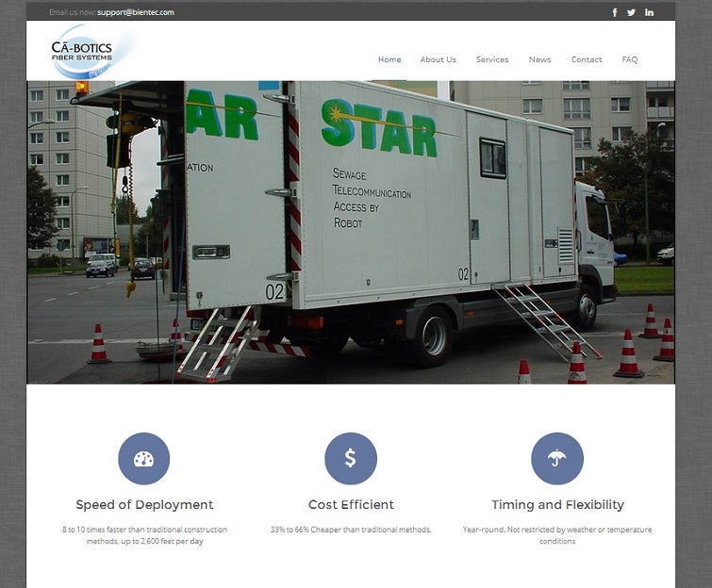Image resolution: width=712 pixels, height=588 pixels.
Task: Click the support@bientec.com email link
Action: pos(135,12)
